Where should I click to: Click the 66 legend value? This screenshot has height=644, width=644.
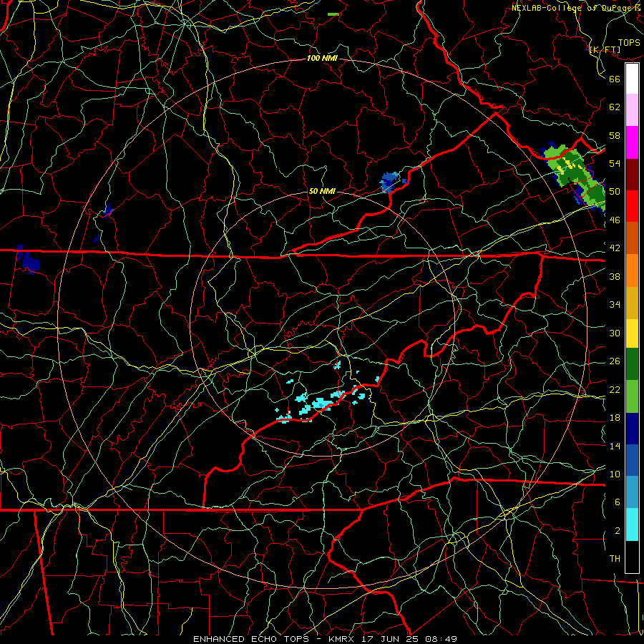[615, 79]
